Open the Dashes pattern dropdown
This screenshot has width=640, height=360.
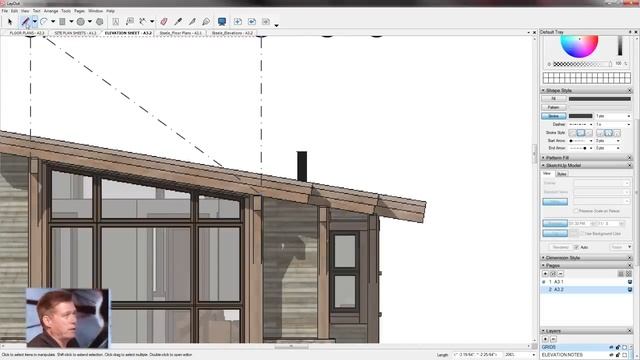click(x=591, y=124)
